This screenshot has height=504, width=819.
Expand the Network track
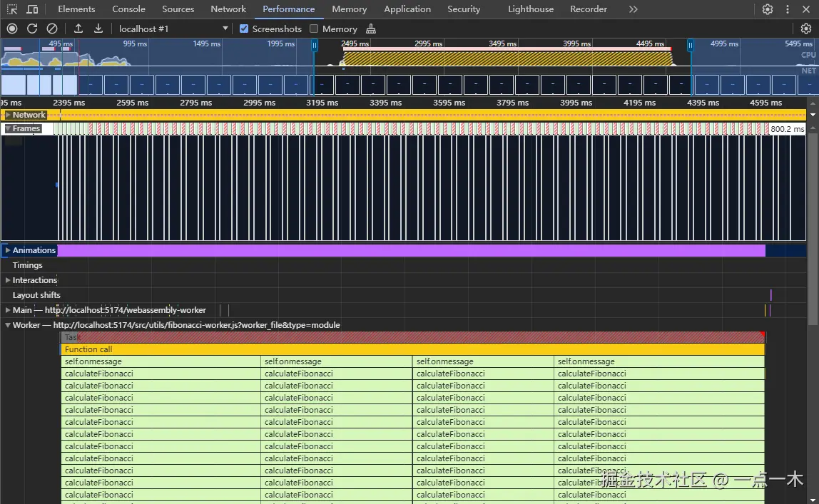pyautogui.click(x=8, y=115)
